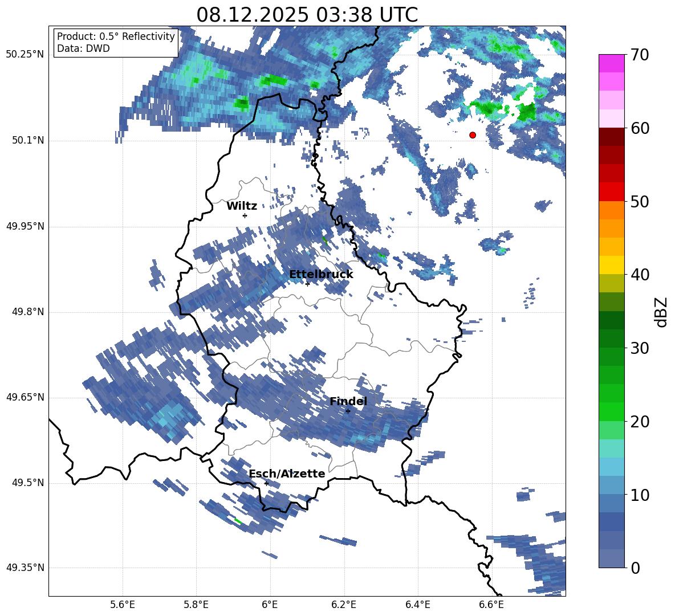Click the 5.6°E longitude label
This screenshot has height=616, width=675.
click(x=123, y=605)
